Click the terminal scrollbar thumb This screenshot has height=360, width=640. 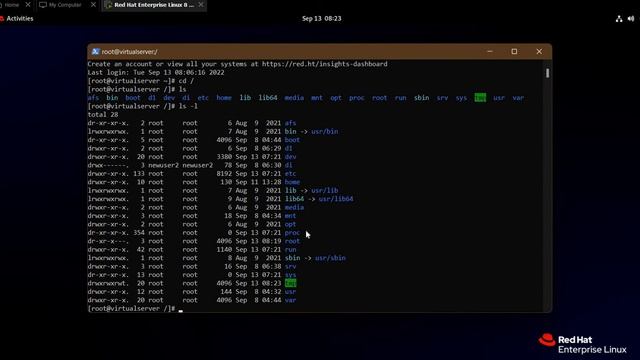coord(547,73)
